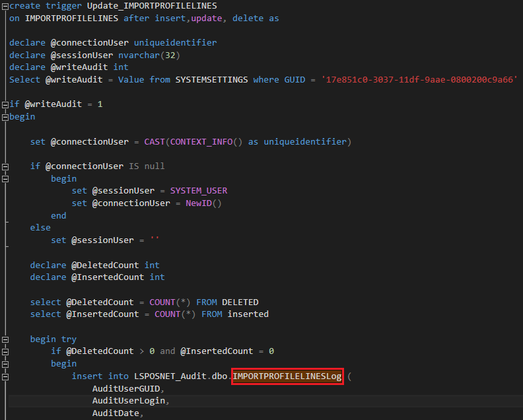523x420 pixels.
Task: Click '@InsertedCount = 0' in the if condition
Action: click(227, 351)
